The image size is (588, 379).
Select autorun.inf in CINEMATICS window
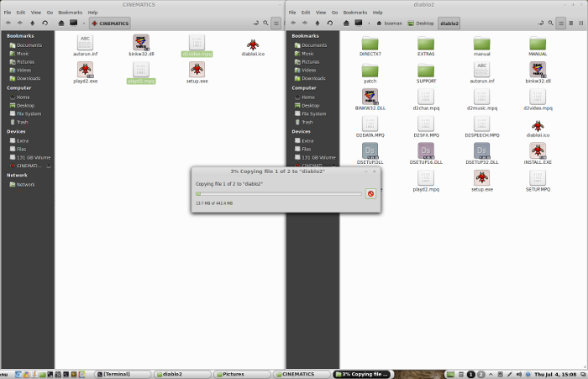(86, 45)
